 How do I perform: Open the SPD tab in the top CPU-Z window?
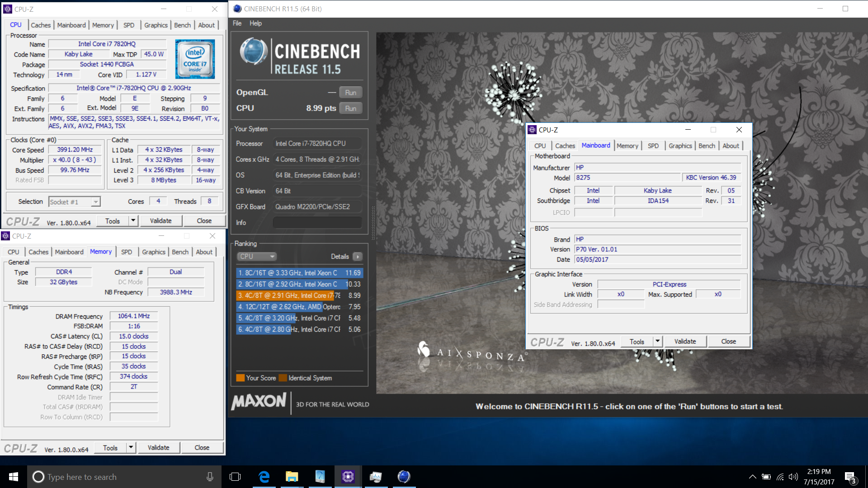pos(129,25)
